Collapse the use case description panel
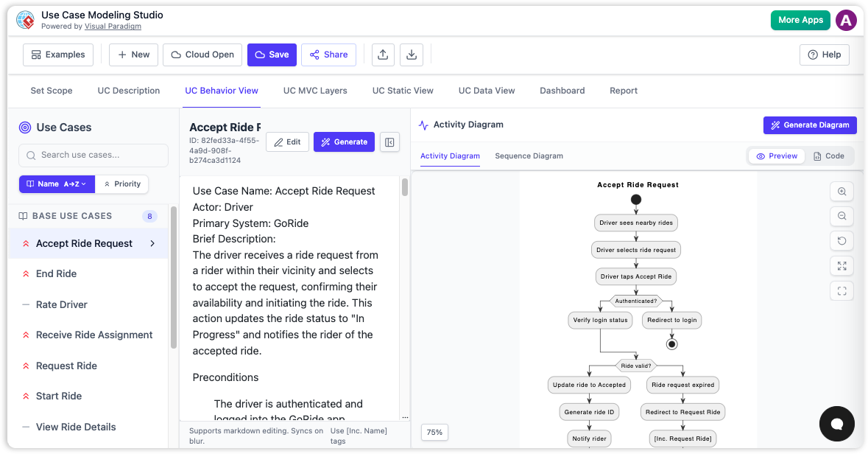The image size is (868, 454). (x=389, y=142)
